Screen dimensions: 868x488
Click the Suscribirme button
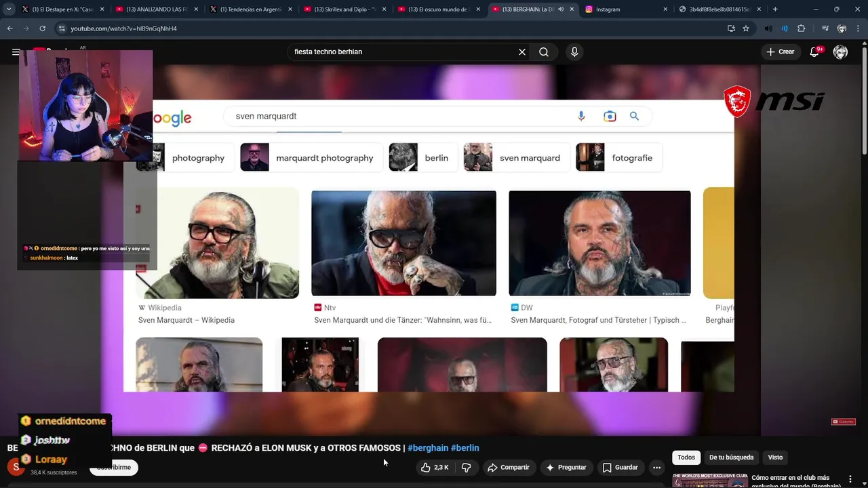[114, 467]
